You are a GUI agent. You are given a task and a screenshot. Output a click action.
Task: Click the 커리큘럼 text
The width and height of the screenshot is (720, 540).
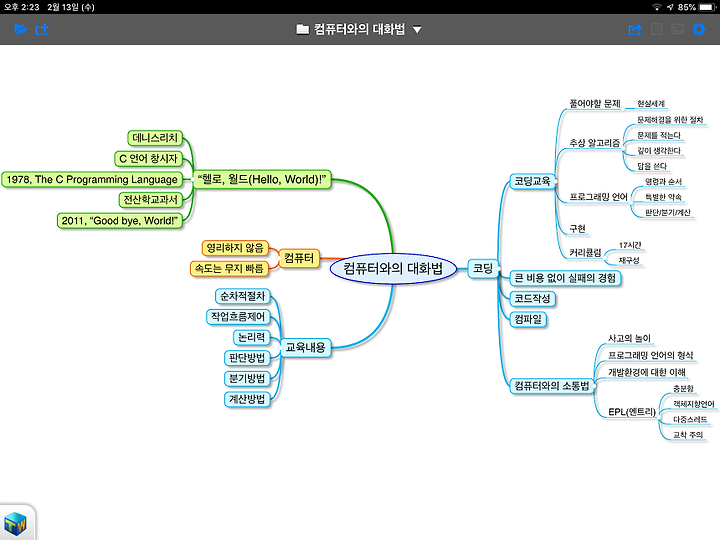pyautogui.click(x=585, y=253)
